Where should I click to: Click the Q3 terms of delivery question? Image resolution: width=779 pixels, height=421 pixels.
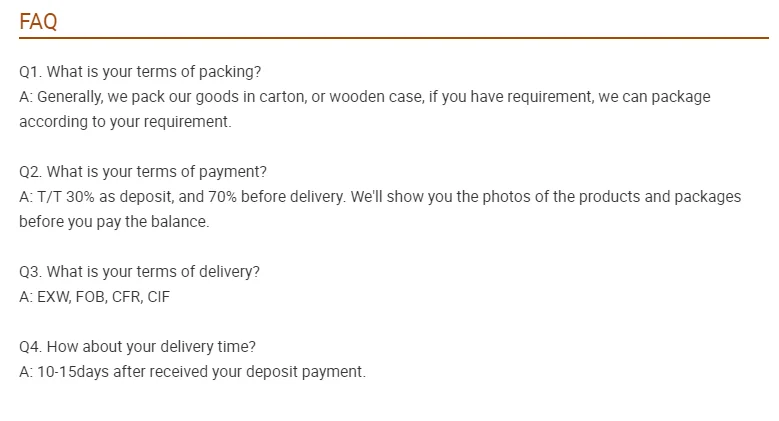(x=140, y=271)
